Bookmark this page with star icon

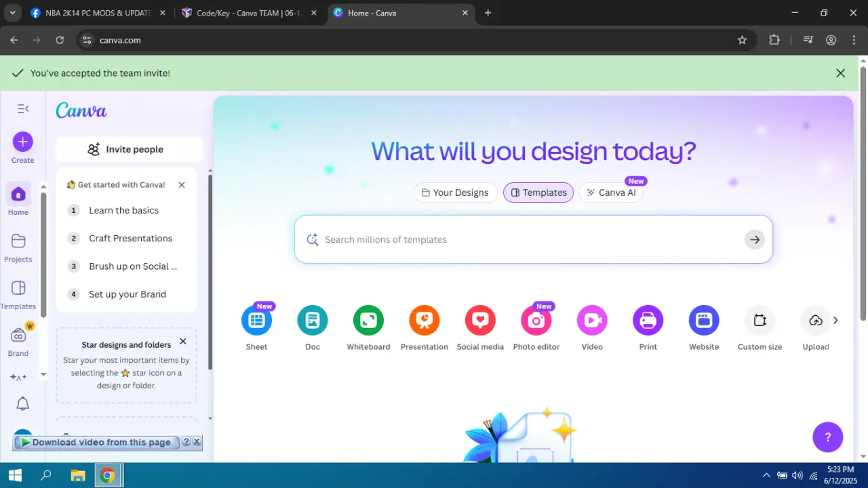pyautogui.click(x=742, y=40)
